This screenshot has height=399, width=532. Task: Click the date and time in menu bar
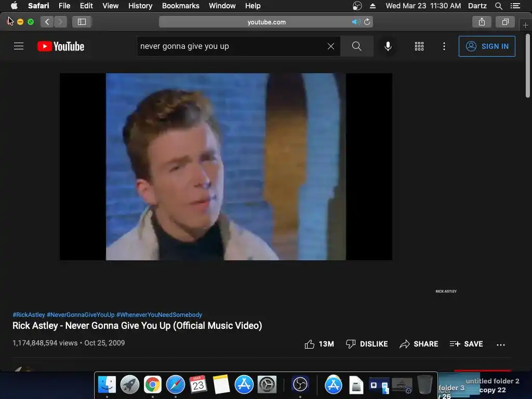point(423,6)
